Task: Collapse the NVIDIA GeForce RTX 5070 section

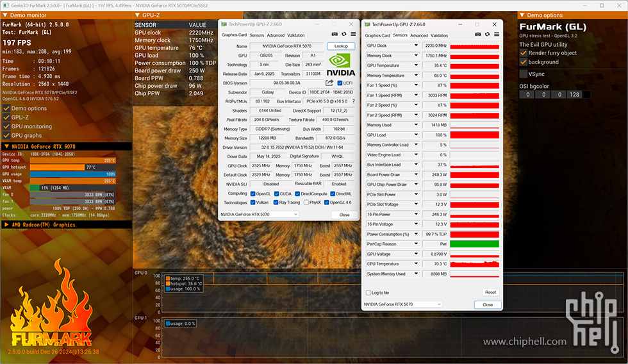Action: pyautogui.click(x=67, y=146)
